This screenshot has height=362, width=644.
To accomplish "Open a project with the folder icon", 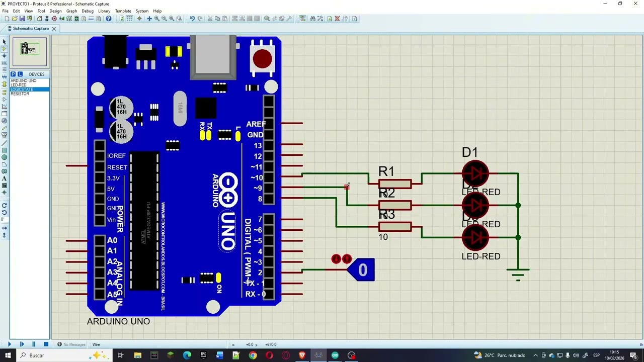I will pos(15,19).
